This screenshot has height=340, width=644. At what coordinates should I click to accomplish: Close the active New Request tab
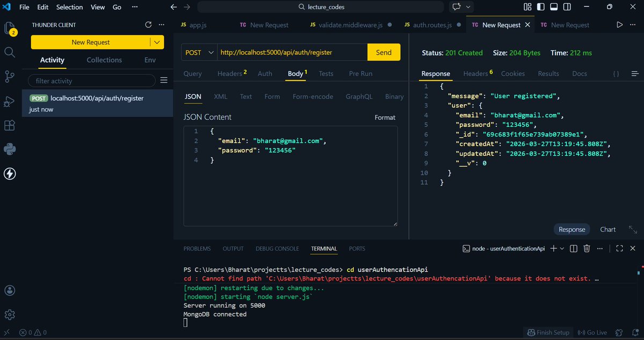528,25
